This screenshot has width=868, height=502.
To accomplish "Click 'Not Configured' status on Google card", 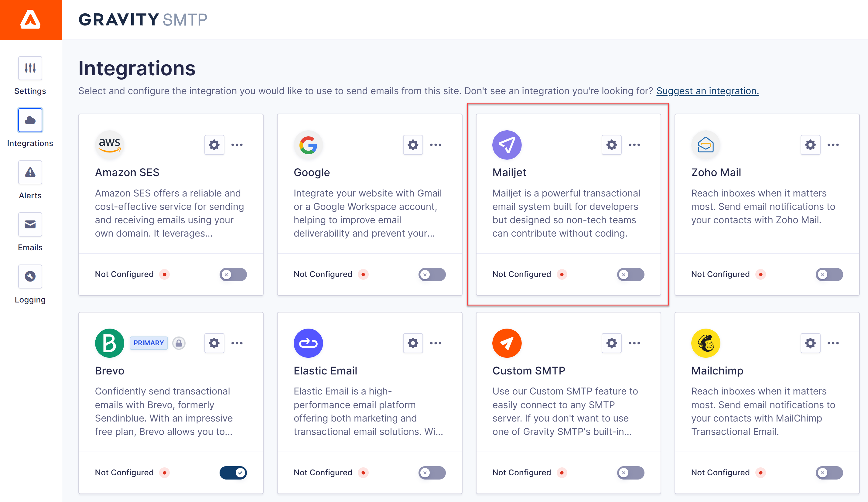I will 323,275.
